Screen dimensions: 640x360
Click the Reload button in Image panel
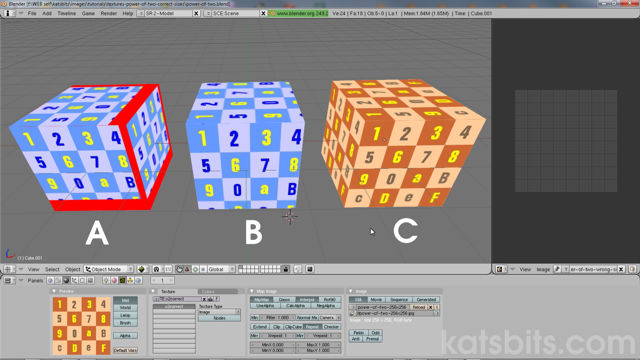tap(418, 307)
